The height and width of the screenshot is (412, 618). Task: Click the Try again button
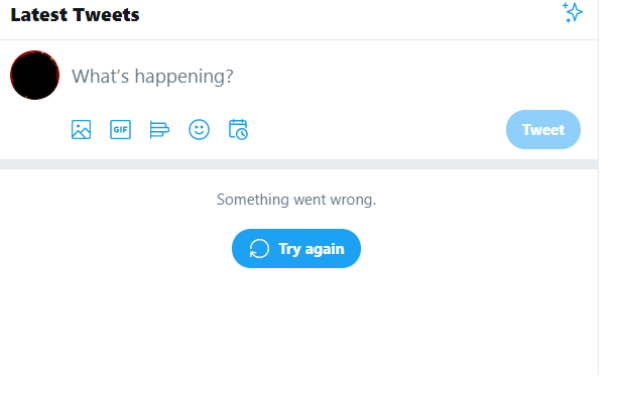point(296,249)
